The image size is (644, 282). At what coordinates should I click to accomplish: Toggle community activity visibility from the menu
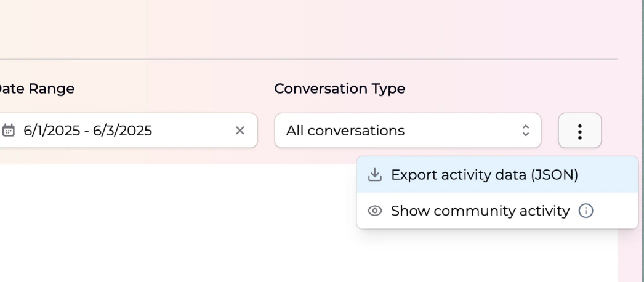(x=480, y=211)
